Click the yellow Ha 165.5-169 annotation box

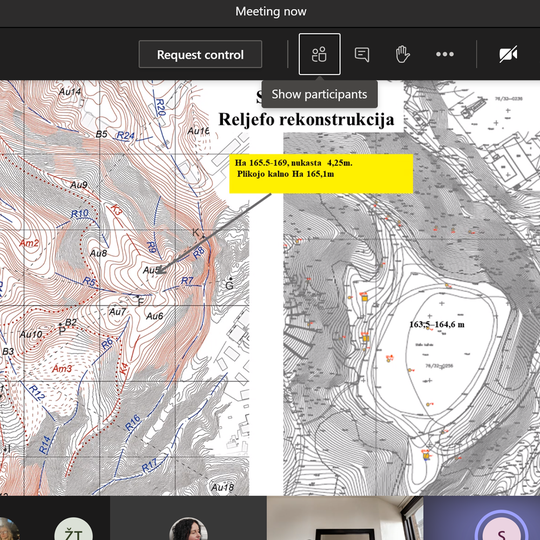[x=321, y=174]
